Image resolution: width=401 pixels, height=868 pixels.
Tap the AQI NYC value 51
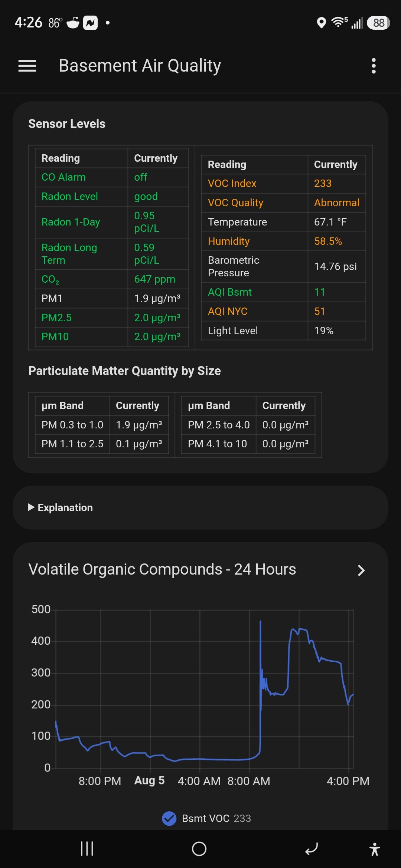pos(319,312)
